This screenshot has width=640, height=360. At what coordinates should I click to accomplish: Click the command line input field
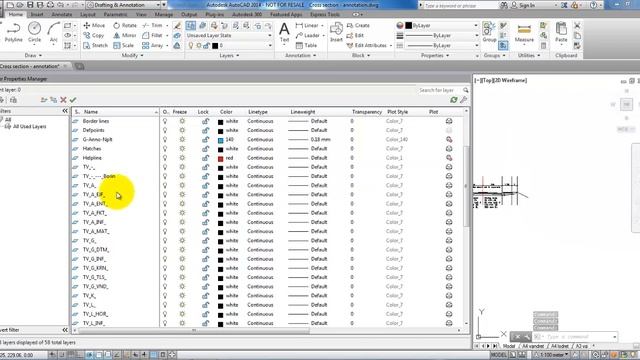pyautogui.click(x=576, y=337)
